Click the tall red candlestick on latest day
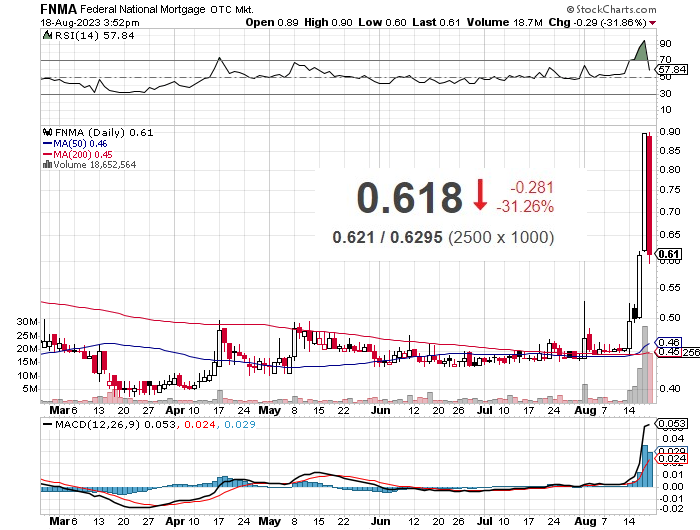The height and width of the screenshot is (530, 700). click(x=650, y=195)
